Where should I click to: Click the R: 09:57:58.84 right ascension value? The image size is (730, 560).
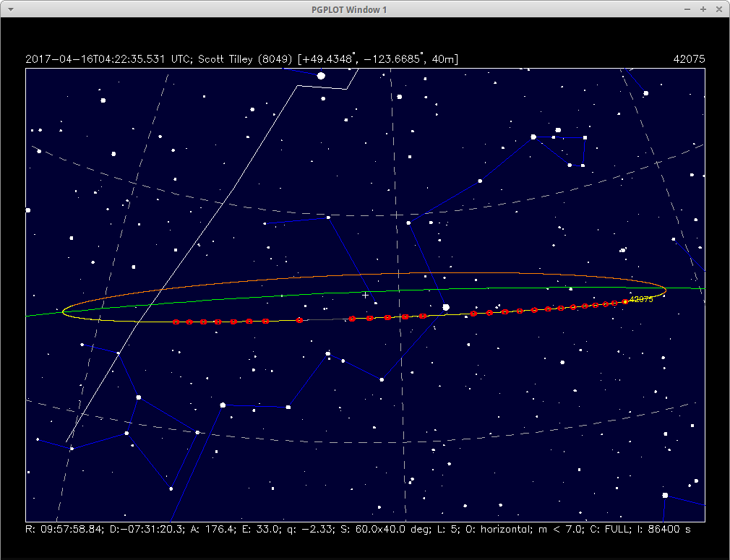click(x=65, y=529)
